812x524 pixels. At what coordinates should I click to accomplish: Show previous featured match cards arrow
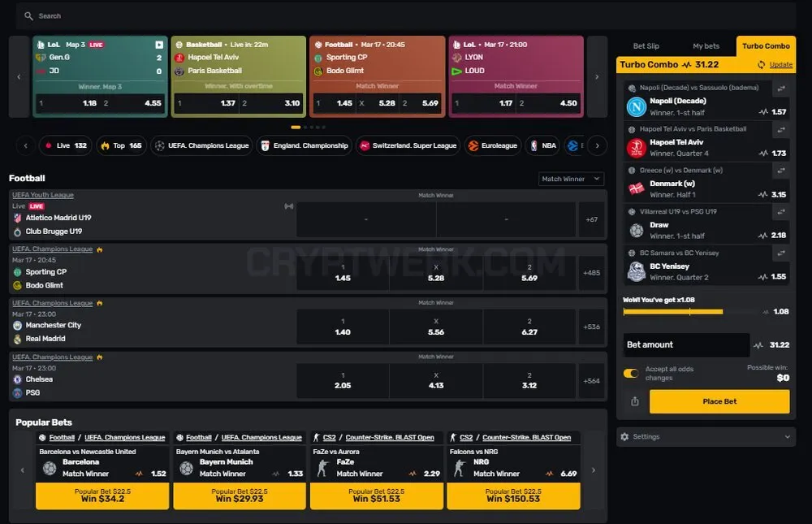click(x=19, y=76)
